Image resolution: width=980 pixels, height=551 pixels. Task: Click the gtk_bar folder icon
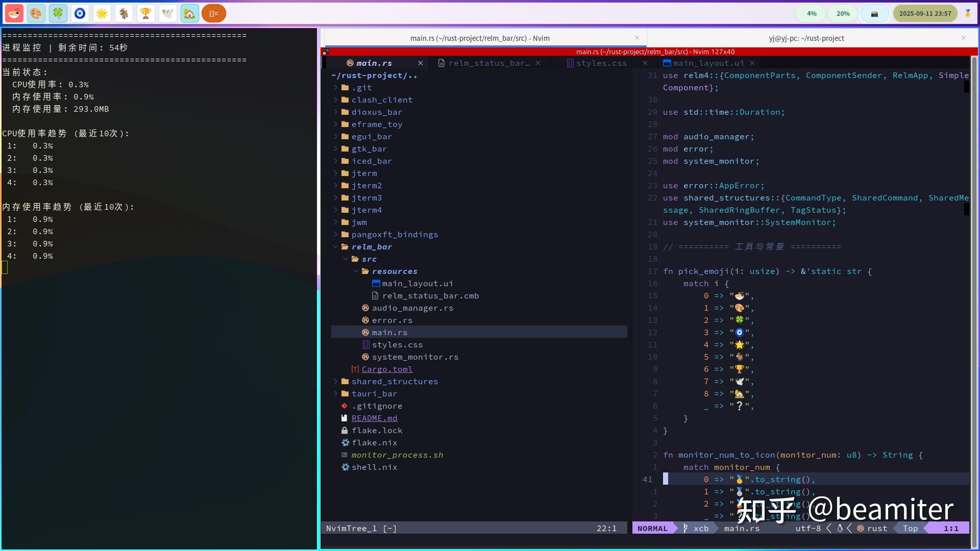pos(345,149)
